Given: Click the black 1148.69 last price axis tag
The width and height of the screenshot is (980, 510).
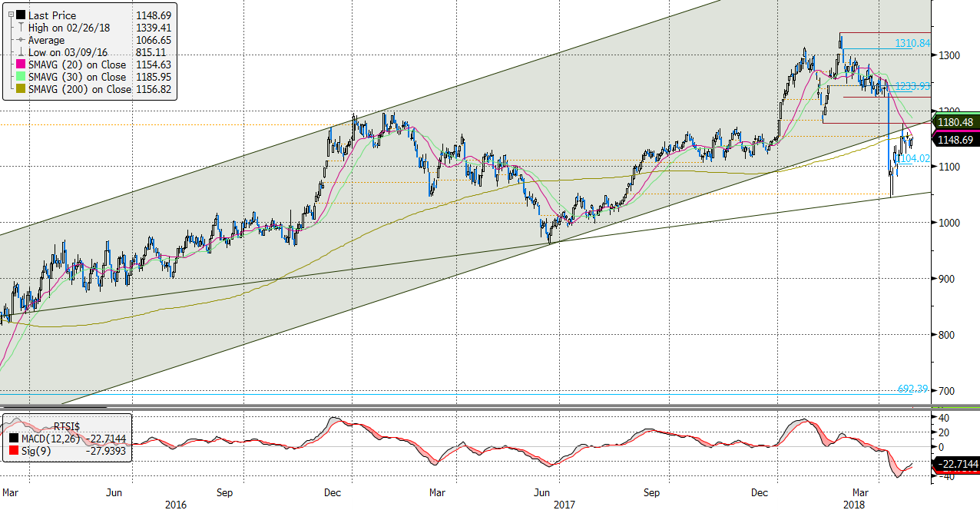Looking at the screenshot, I should pyautogui.click(x=955, y=139).
